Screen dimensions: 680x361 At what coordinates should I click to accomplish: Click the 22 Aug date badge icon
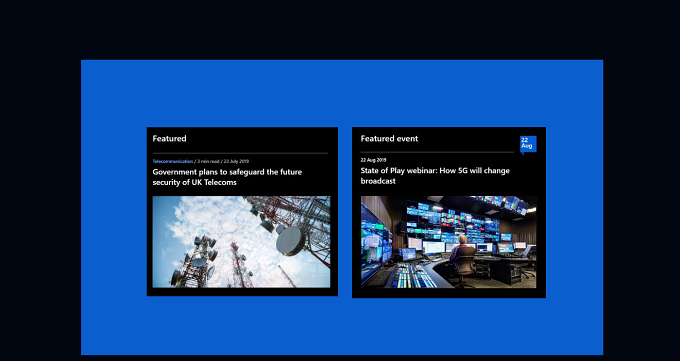click(528, 145)
